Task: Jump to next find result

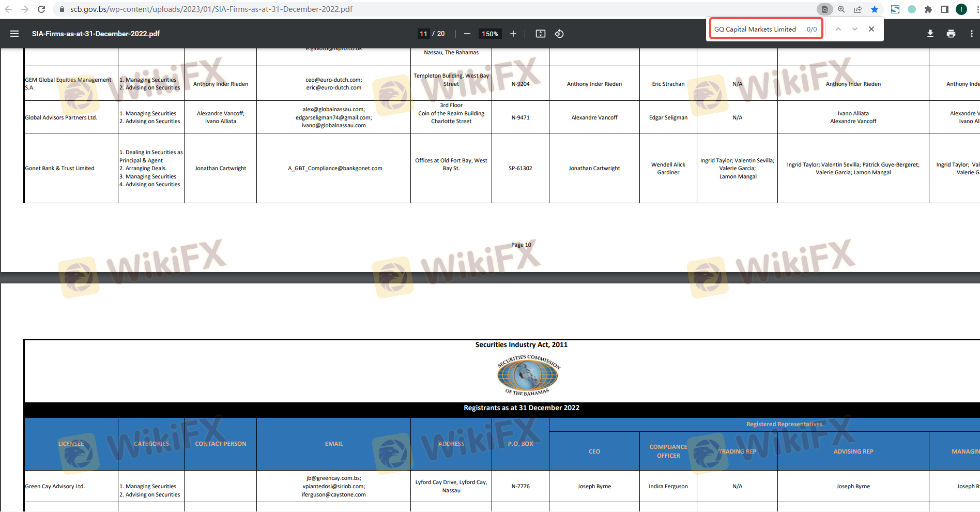Action: [x=855, y=29]
